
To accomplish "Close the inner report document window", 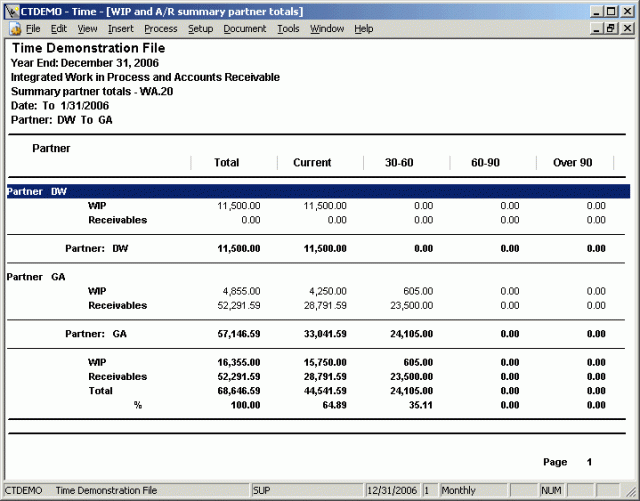I will [x=627, y=29].
